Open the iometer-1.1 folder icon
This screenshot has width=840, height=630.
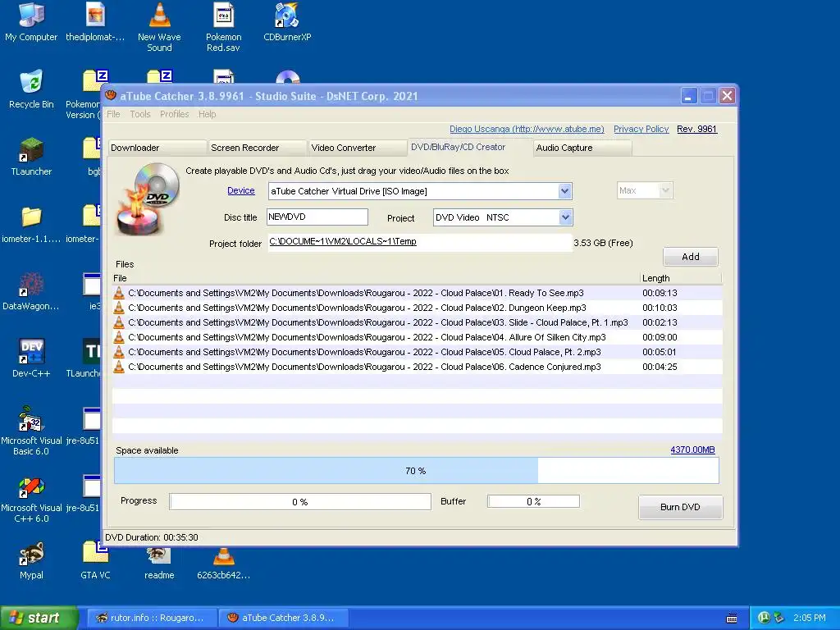(x=31, y=224)
